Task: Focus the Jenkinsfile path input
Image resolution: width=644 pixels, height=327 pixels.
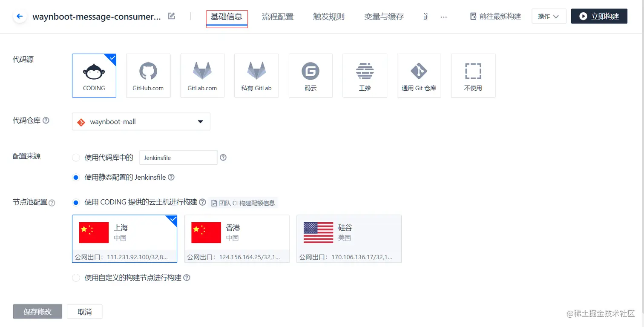Action: point(178,158)
